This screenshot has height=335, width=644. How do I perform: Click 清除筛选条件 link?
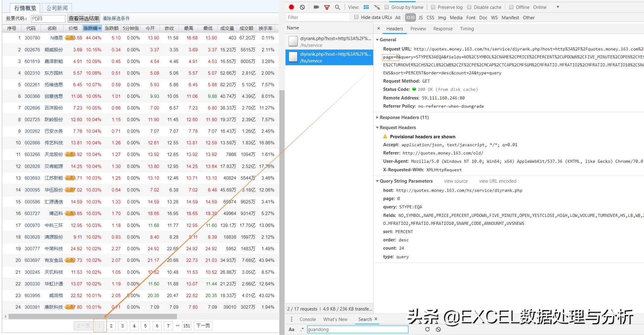coord(116,19)
